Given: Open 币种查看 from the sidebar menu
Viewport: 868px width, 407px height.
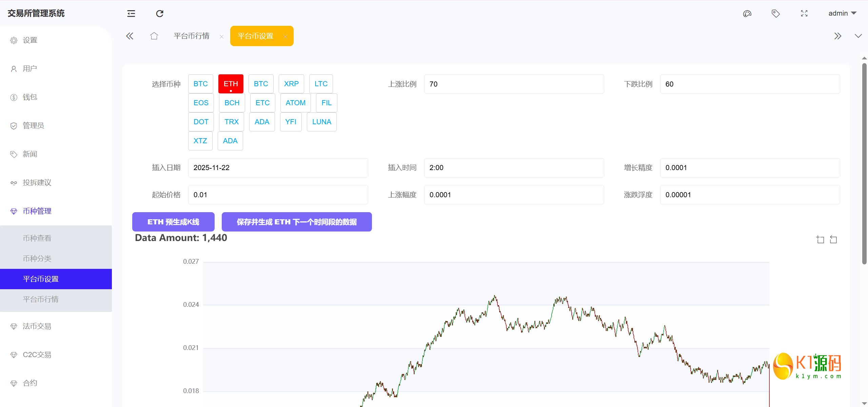Looking at the screenshot, I should point(37,238).
